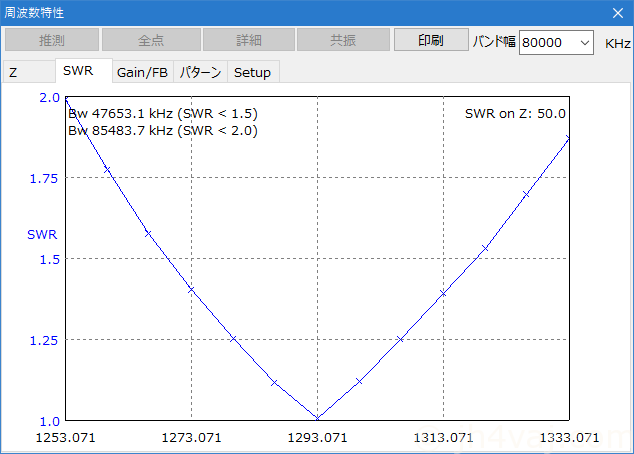
Task: Click the 'SWR on Z: 50.0' label
Action: 515,114
